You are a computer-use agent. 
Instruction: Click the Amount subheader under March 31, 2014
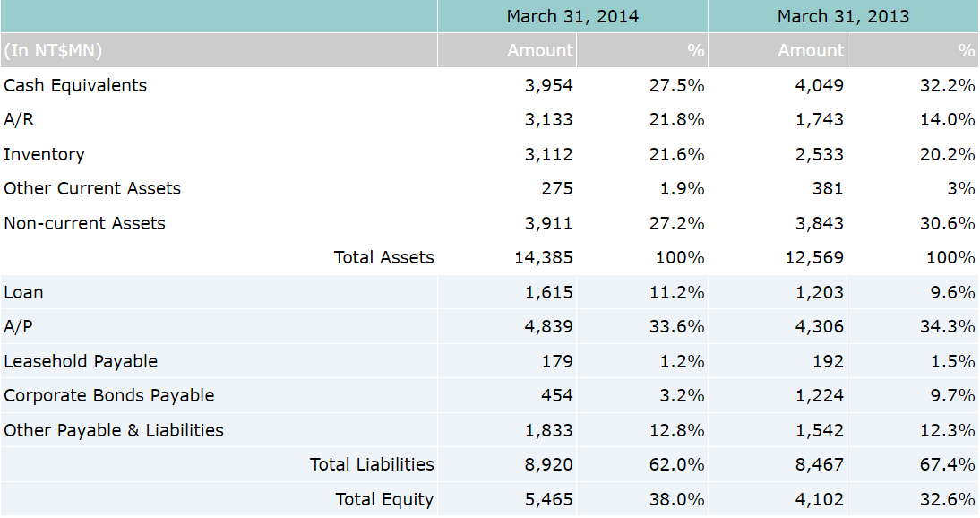(539, 50)
